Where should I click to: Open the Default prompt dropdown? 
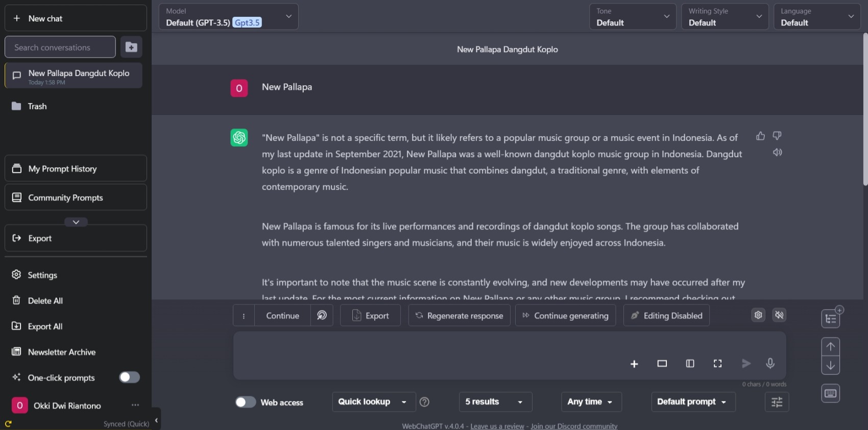[x=693, y=402]
